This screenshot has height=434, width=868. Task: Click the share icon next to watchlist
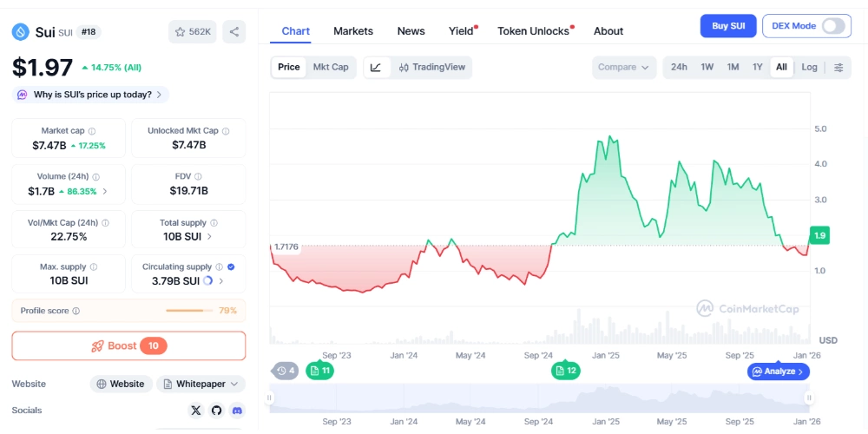tap(234, 32)
